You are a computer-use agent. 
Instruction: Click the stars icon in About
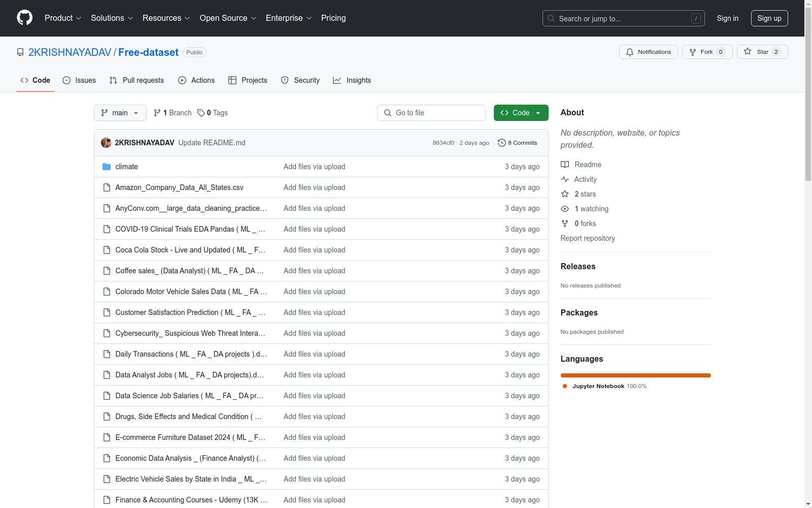click(x=565, y=194)
